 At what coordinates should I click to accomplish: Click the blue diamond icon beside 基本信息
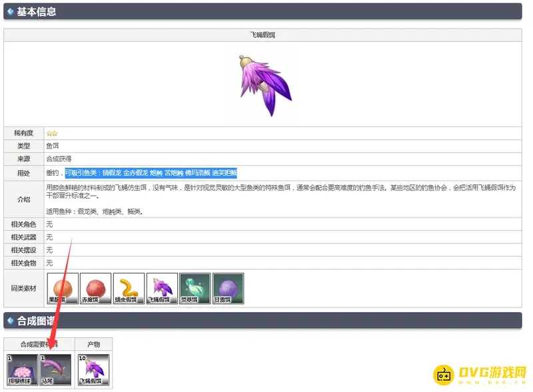coord(10,11)
